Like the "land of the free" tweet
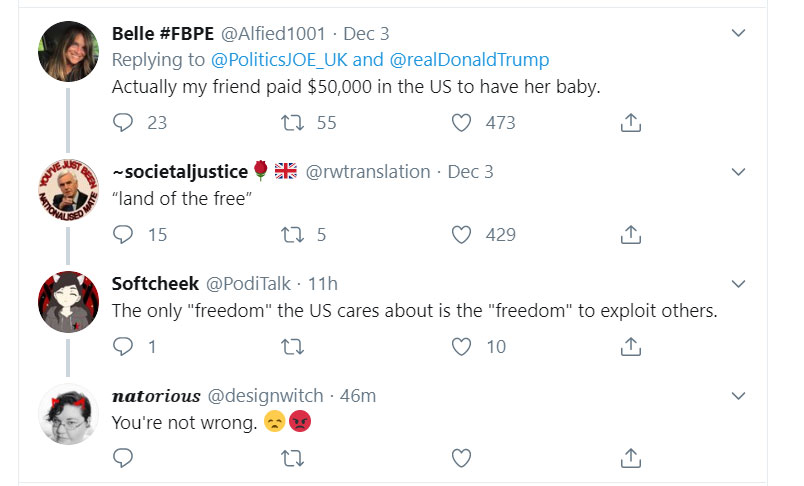 [461, 235]
